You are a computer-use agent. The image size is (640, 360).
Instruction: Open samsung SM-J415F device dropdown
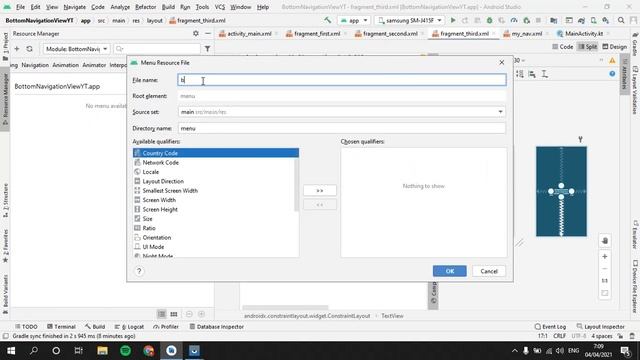409,20
